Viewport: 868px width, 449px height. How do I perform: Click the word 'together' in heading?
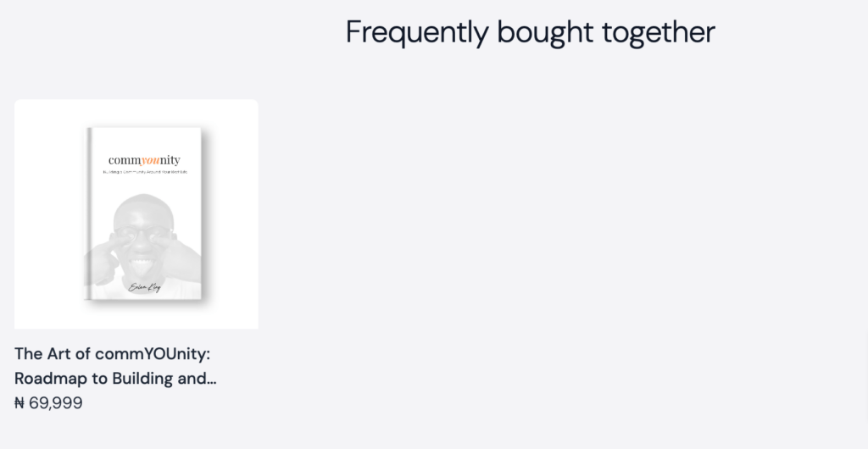click(x=658, y=32)
